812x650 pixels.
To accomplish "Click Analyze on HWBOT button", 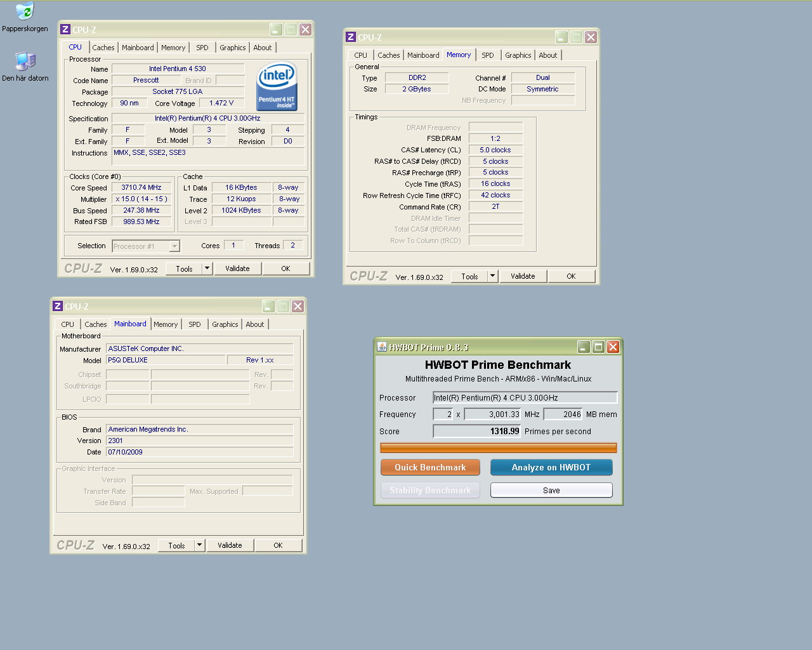I will point(551,467).
